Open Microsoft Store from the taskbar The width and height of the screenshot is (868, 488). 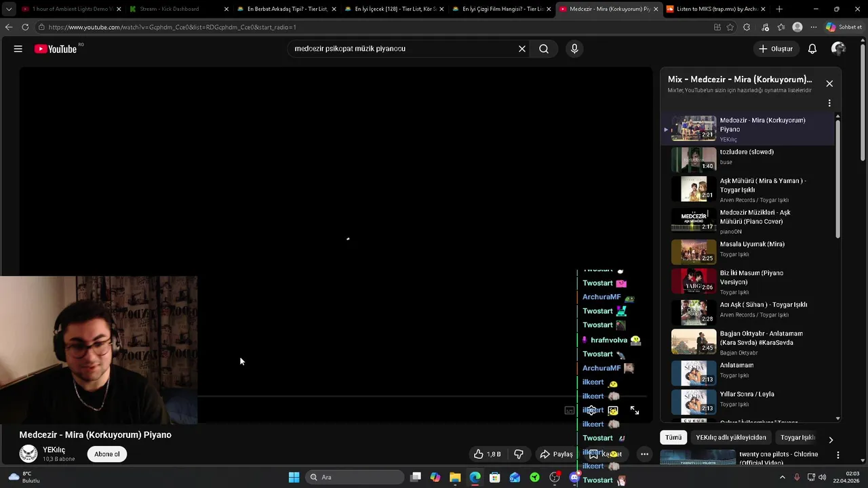495,477
